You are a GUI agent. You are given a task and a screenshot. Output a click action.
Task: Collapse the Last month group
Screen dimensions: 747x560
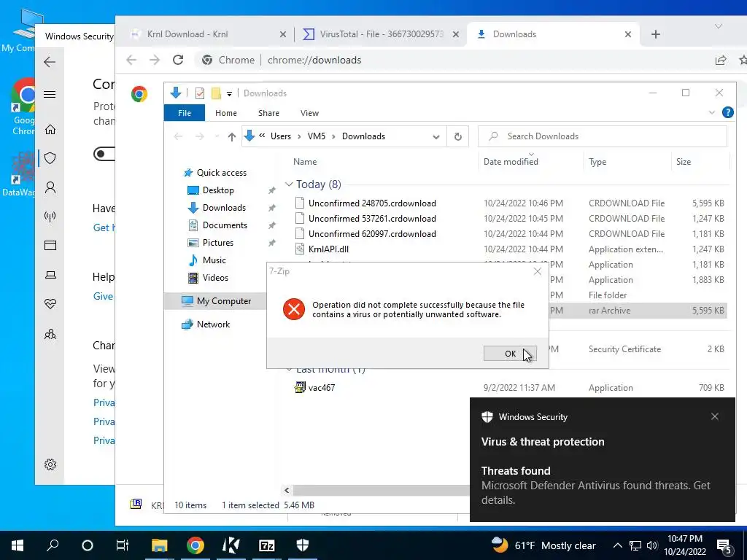[289, 369]
